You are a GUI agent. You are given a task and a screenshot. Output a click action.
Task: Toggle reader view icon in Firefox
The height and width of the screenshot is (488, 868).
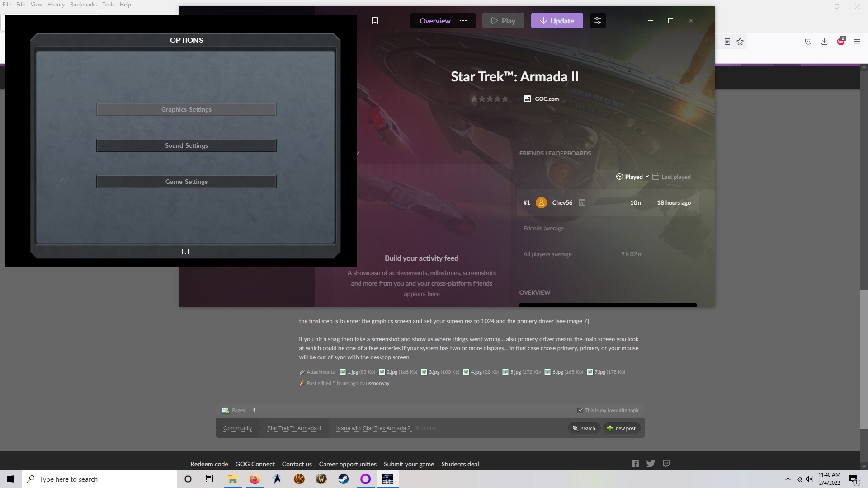click(x=727, y=42)
